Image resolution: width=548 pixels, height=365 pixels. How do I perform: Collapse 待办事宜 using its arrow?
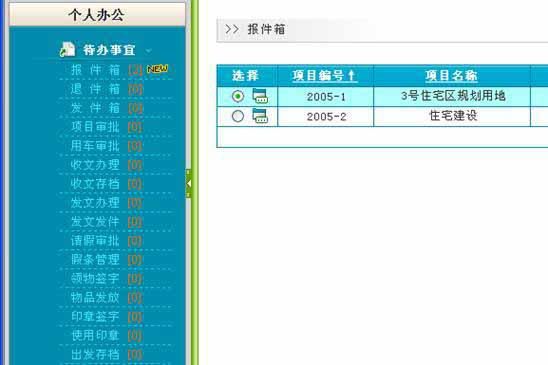coord(149,51)
